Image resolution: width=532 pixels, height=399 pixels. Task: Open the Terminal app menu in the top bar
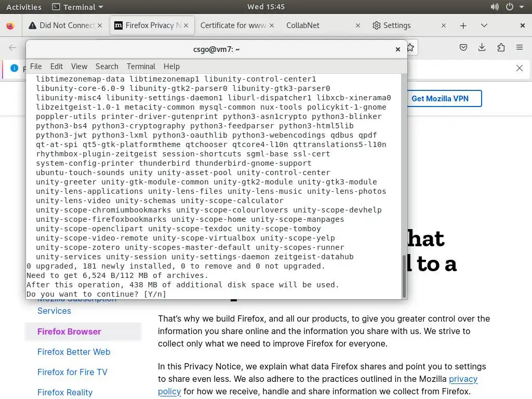(x=78, y=7)
